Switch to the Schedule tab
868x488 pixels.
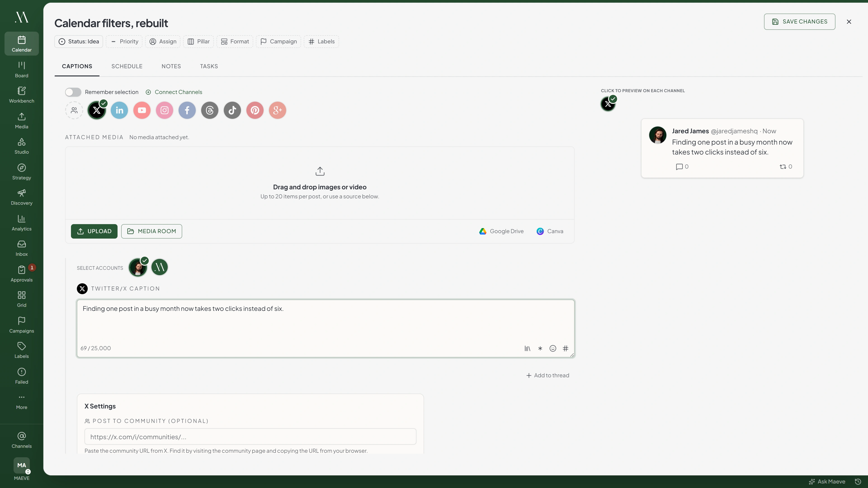[127, 66]
